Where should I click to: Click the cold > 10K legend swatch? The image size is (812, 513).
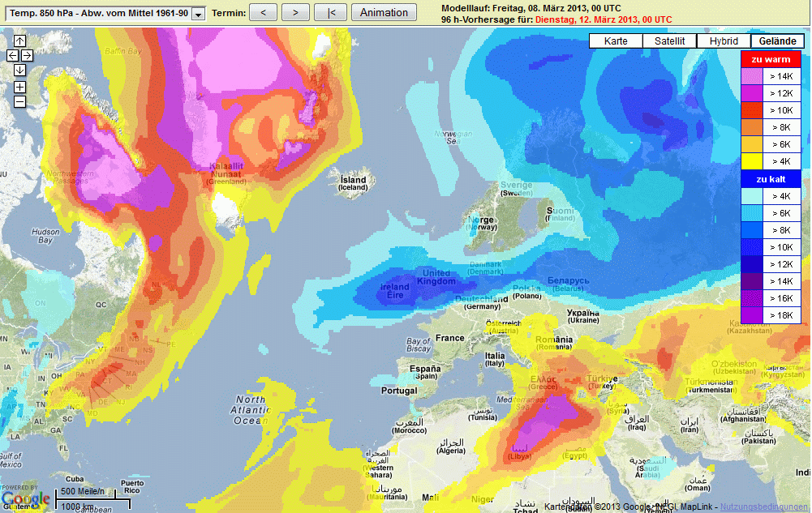point(752,248)
